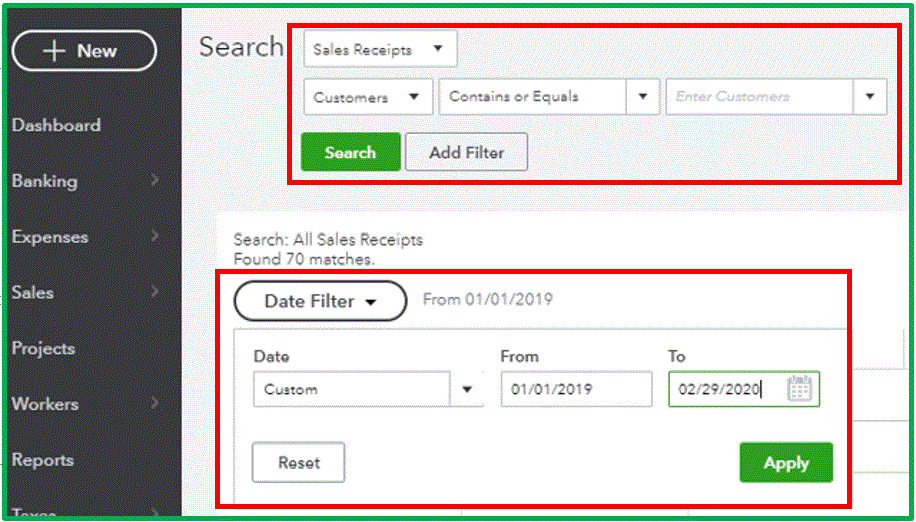Apply the date filter

(785, 463)
